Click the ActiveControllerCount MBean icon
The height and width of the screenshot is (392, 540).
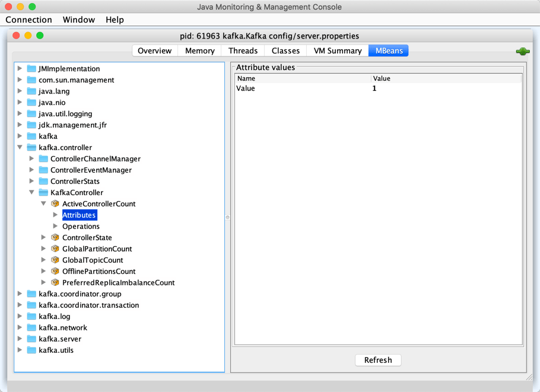point(55,203)
